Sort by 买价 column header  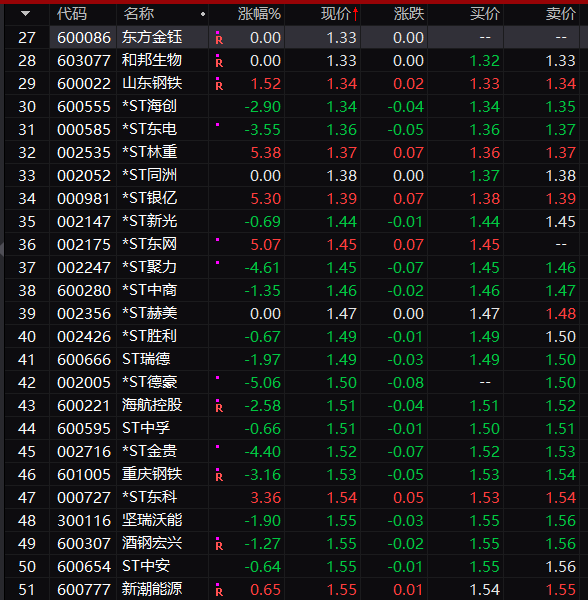(485, 14)
